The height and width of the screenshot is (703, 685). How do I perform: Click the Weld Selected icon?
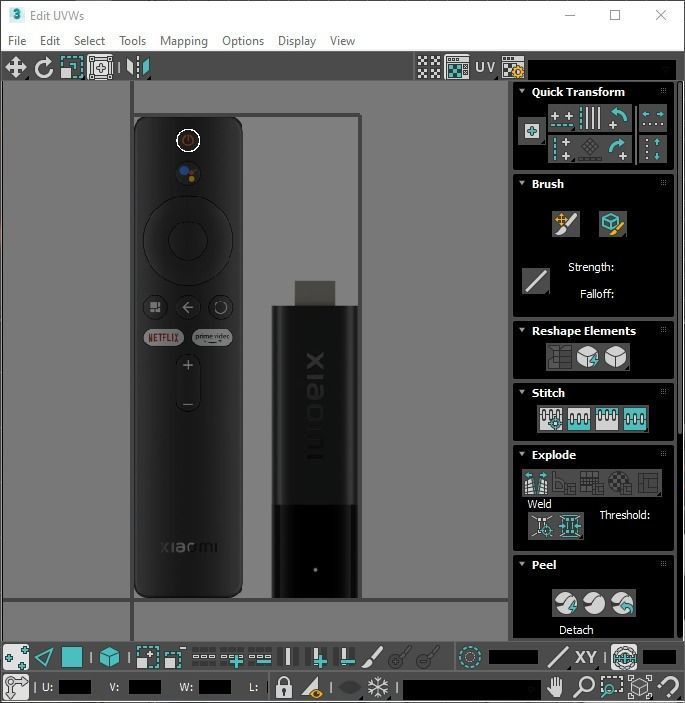click(x=570, y=525)
